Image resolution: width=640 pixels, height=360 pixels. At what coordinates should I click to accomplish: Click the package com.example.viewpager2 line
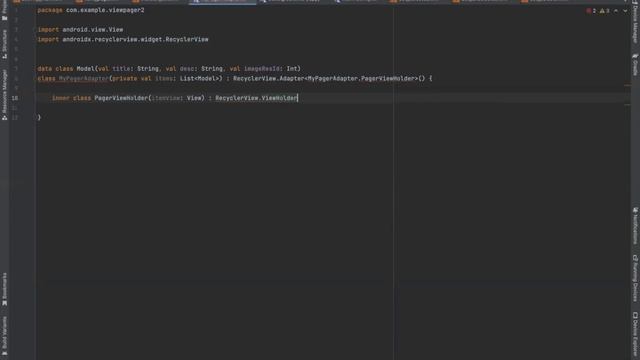pos(91,10)
